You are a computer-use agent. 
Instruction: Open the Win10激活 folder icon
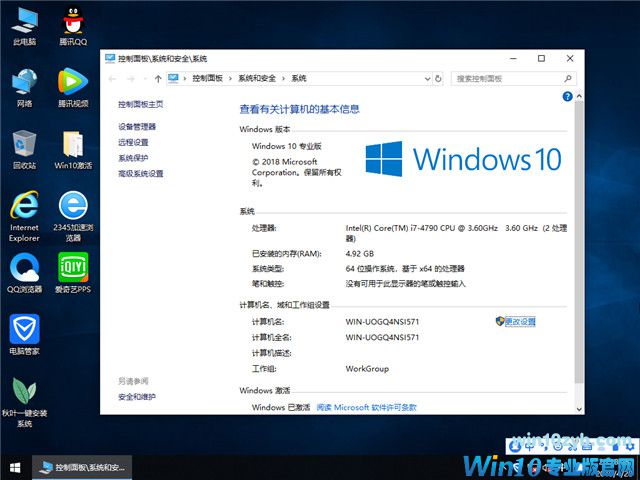[73, 149]
